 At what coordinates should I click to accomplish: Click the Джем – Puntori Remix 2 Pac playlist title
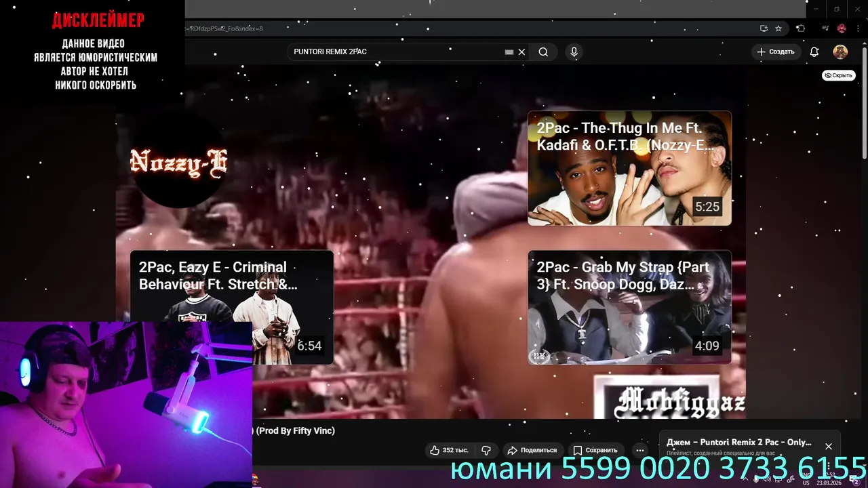[739, 442]
